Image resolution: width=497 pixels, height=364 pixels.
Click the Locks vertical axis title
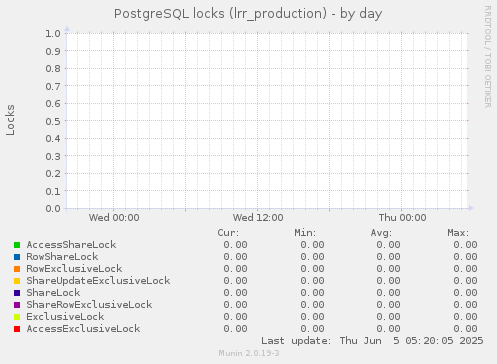tap(10, 120)
